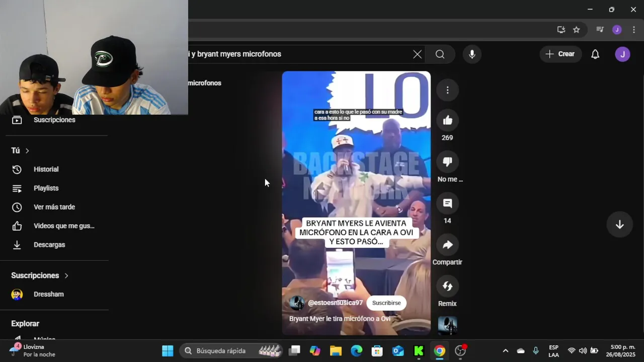Click taskbar Búsqueda rápida box
The width and height of the screenshot is (644, 362).
[x=231, y=351]
